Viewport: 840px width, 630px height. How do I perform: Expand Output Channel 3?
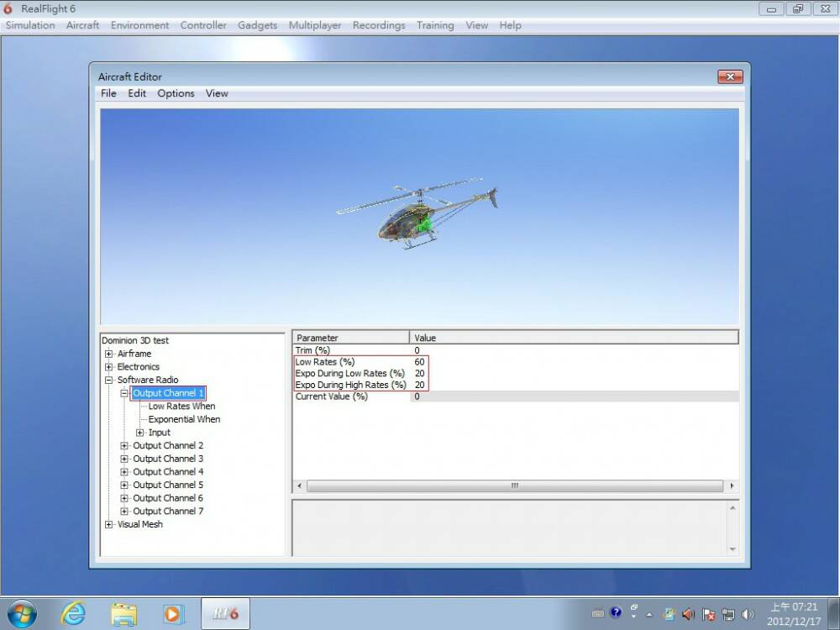(x=124, y=459)
